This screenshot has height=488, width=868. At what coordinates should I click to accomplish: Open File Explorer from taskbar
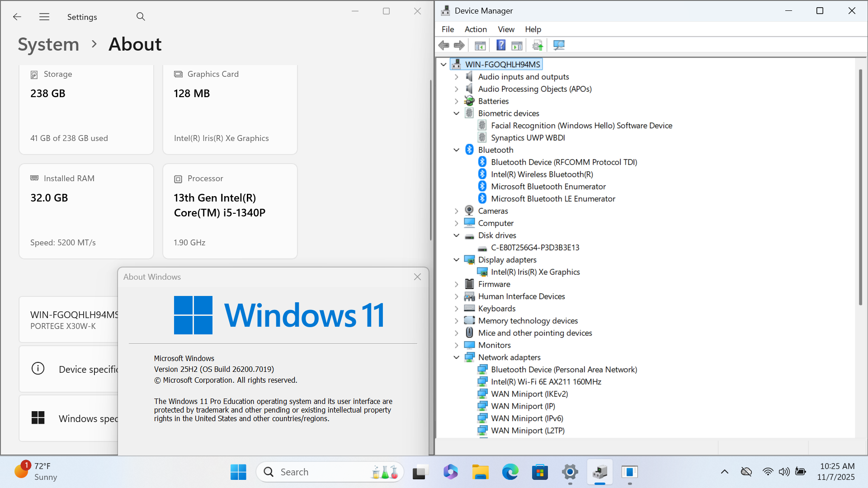[x=480, y=472]
